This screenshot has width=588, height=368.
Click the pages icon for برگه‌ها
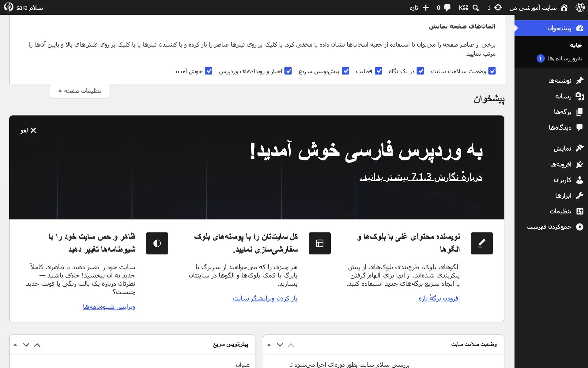tap(580, 112)
